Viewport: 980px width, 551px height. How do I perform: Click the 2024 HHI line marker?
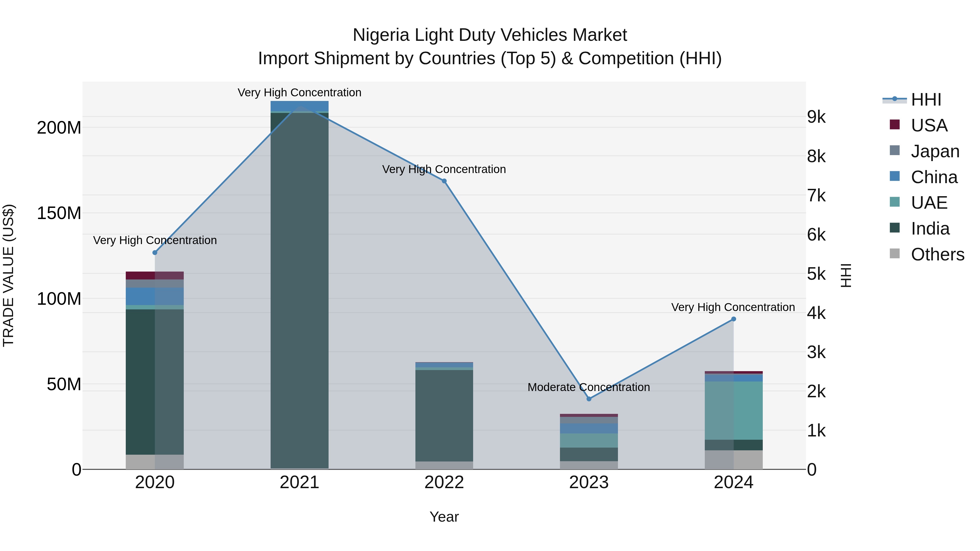coord(733,319)
